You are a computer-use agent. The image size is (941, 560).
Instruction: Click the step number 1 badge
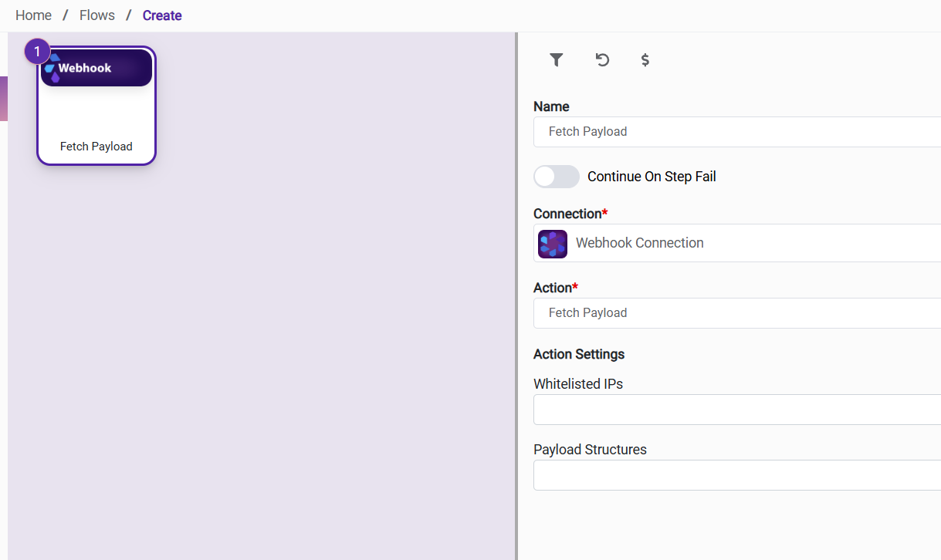37,52
